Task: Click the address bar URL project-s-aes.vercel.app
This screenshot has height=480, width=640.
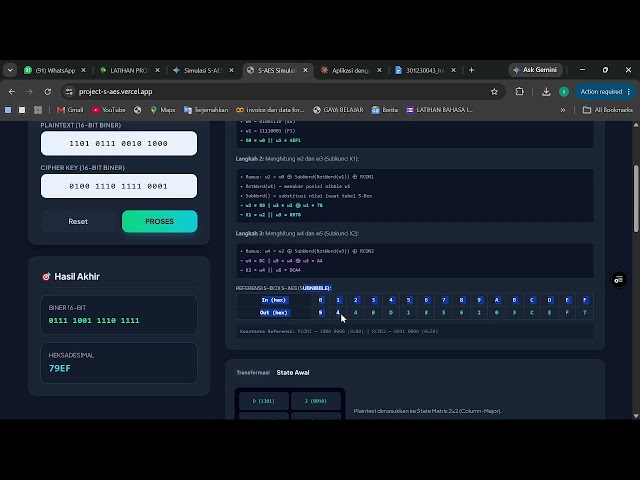Action: tap(116, 92)
